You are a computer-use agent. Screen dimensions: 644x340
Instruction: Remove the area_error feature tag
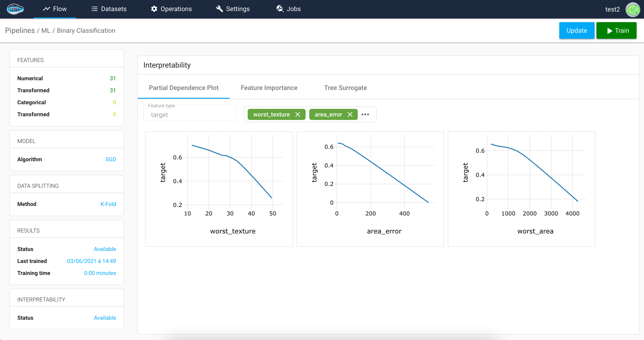[350, 114]
